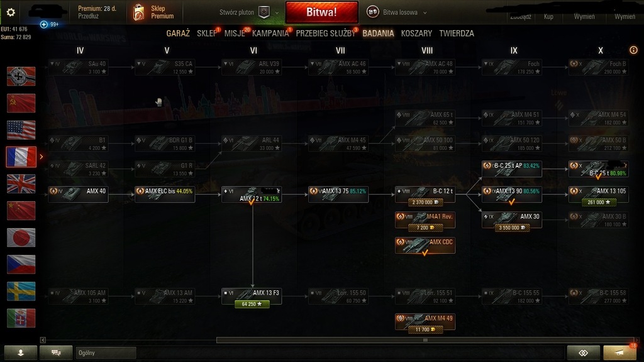Switch to the GARAŻ tab
The image size is (644, 362).
pyautogui.click(x=178, y=34)
